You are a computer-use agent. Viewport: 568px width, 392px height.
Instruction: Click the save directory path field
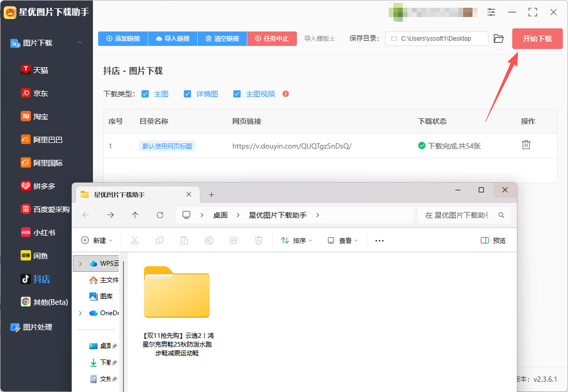pyautogui.click(x=436, y=38)
